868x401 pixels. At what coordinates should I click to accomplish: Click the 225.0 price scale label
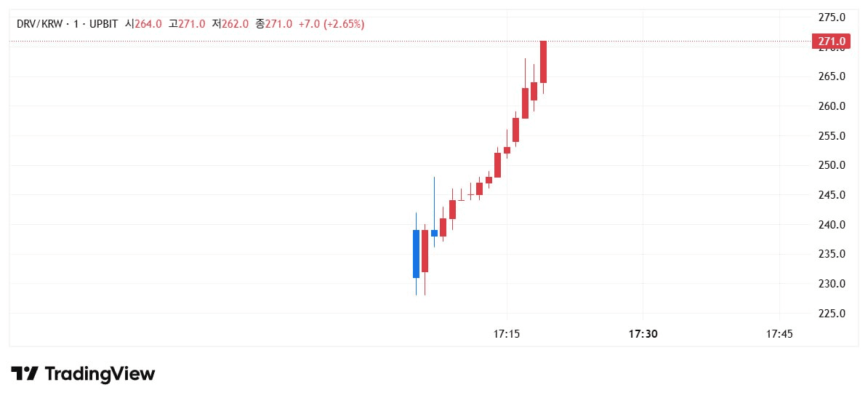[x=832, y=314]
